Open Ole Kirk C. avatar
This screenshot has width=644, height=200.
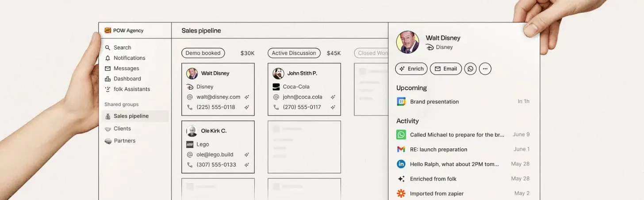coord(192,131)
